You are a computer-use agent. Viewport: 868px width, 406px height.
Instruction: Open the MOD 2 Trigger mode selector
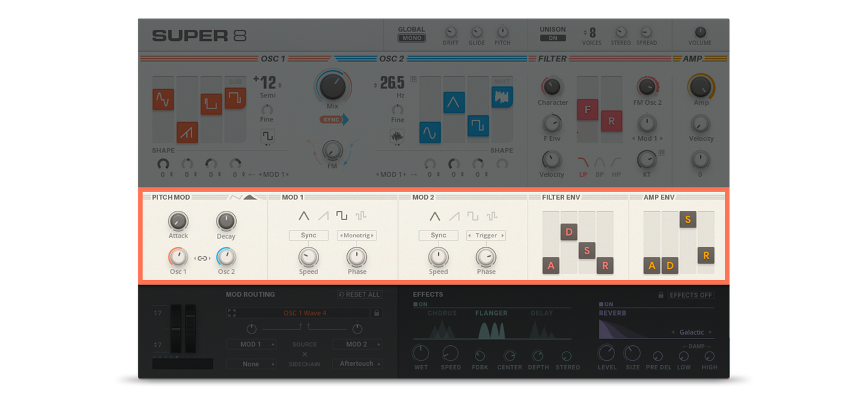point(486,236)
